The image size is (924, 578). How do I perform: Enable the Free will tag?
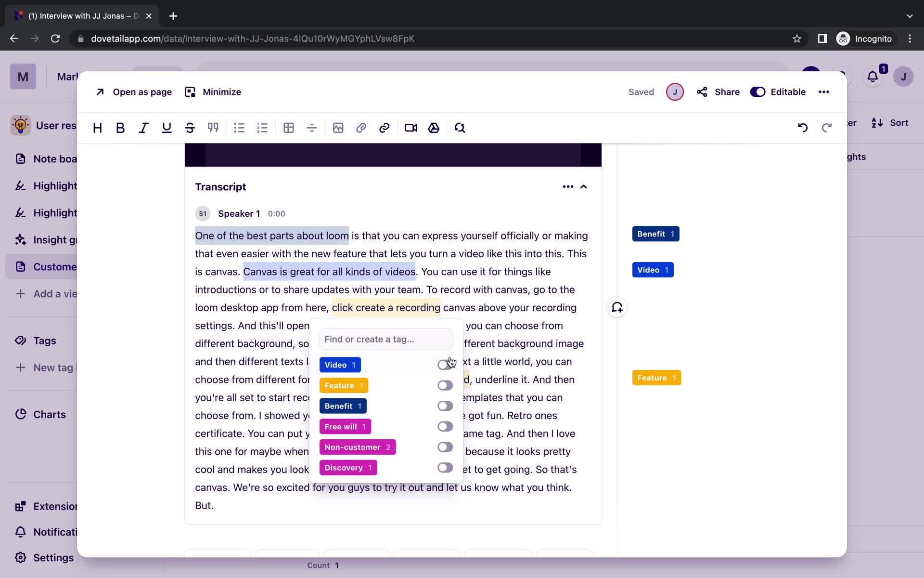point(445,427)
